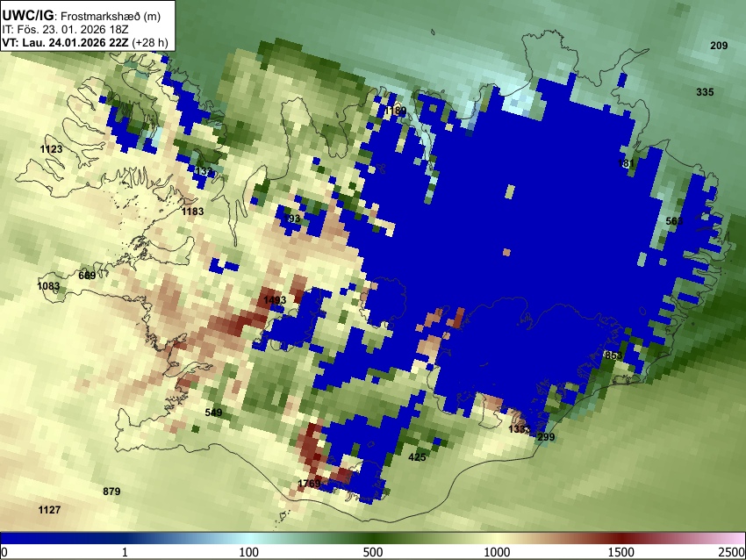Click the map value 209
The image size is (746, 560).
point(719,46)
